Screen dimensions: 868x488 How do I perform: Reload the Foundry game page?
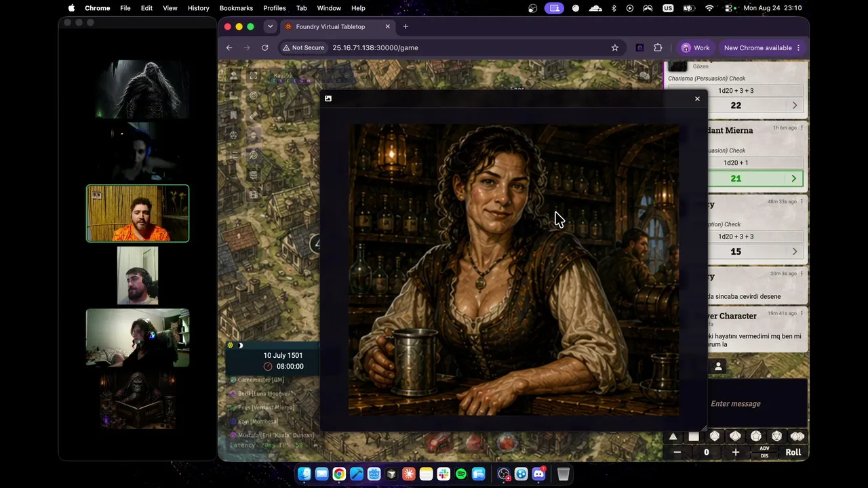[x=264, y=48]
